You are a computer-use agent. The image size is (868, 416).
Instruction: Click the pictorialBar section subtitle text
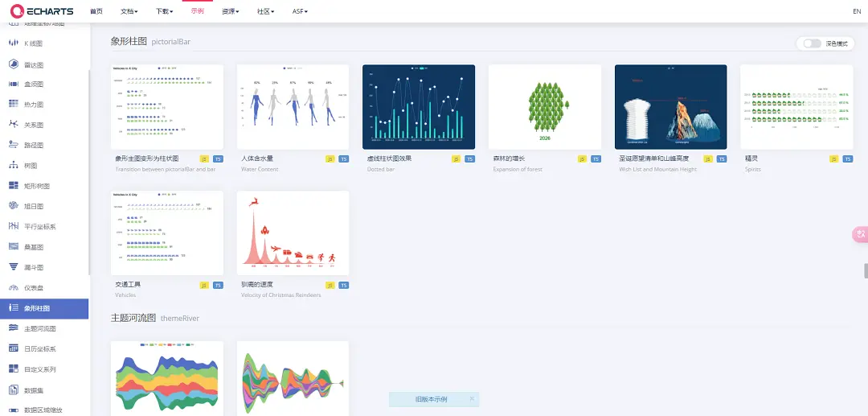(171, 42)
